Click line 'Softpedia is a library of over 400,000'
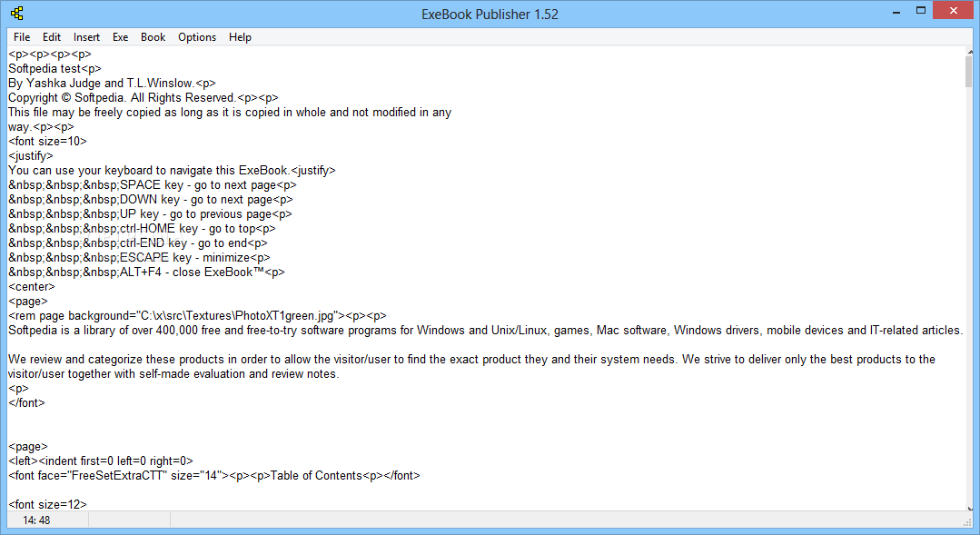The image size is (980, 535). click(486, 330)
